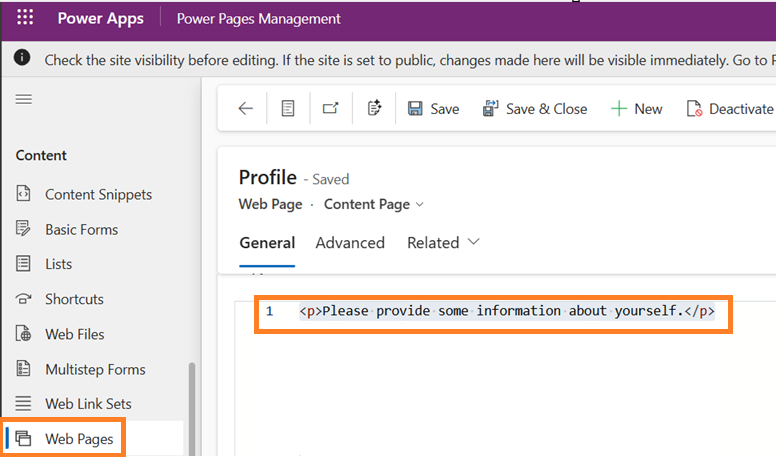Click Save & Close button
The image size is (776, 457).
tap(535, 109)
